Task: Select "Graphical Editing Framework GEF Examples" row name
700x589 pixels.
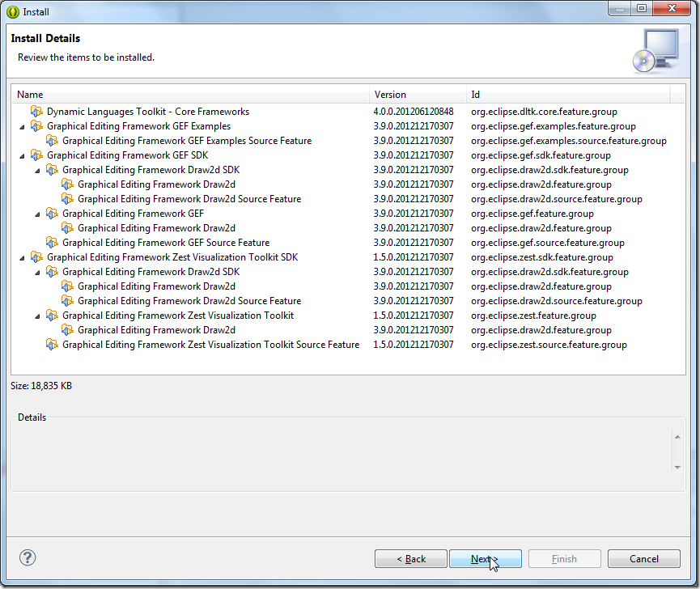Action: point(139,126)
